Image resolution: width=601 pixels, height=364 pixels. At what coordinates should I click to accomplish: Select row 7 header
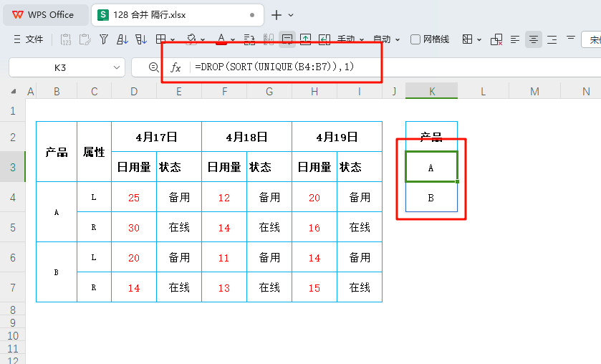click(13, 287)
